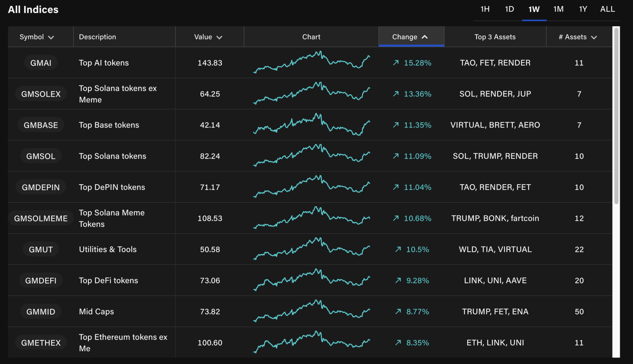The width and height of the screenshot is (633, 364).
Task: Click the up arrow beside 11.35%
Action: pyautogui.click(x=396, y=125)
